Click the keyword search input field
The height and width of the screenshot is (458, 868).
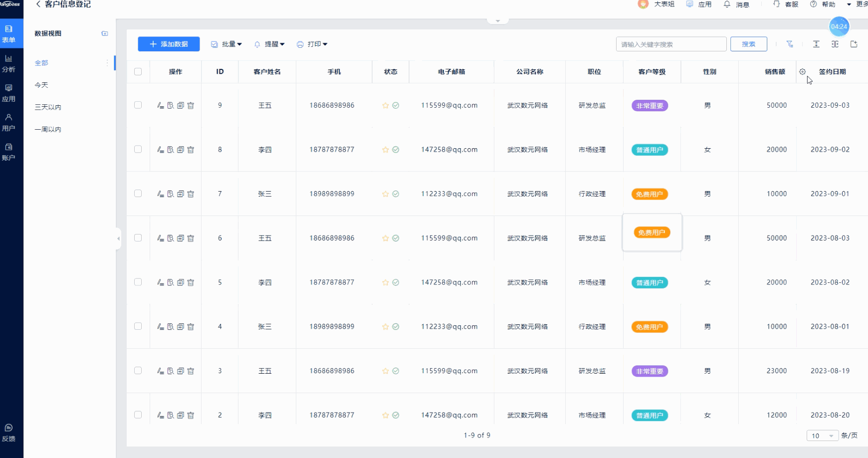tap(670, 44)
